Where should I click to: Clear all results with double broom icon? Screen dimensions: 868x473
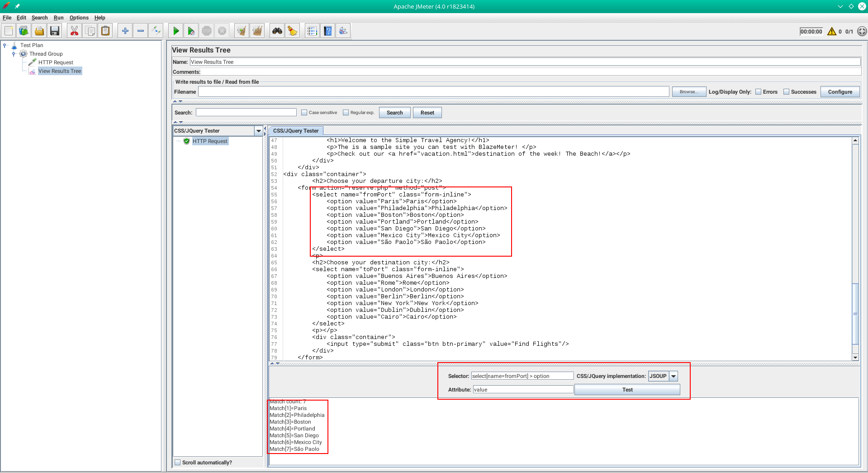pos(257,31)
